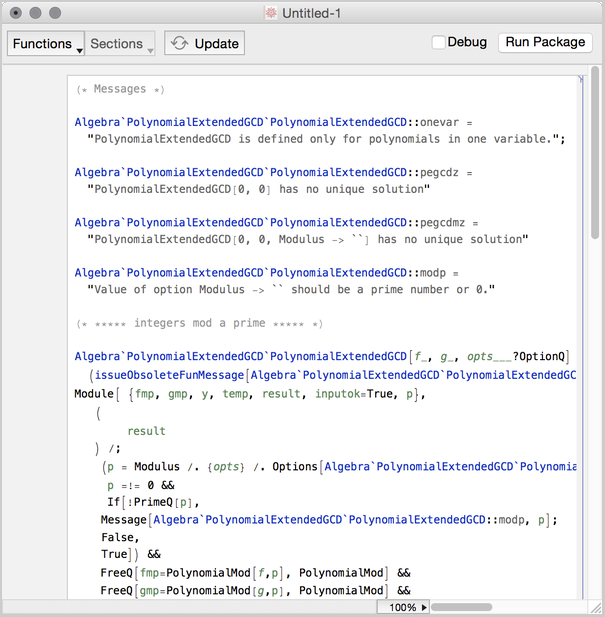Place the cursor on the onevar message name

[441, 122]
